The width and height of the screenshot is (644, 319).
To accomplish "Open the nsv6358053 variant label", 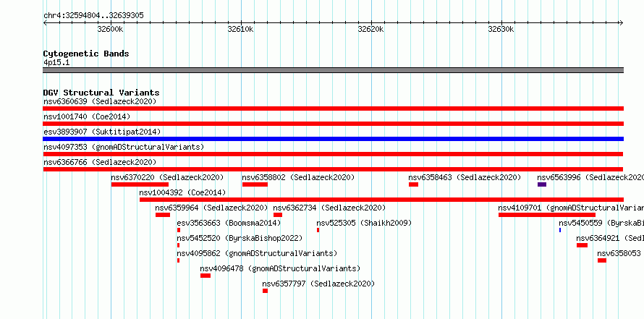I will click(619, 253).
